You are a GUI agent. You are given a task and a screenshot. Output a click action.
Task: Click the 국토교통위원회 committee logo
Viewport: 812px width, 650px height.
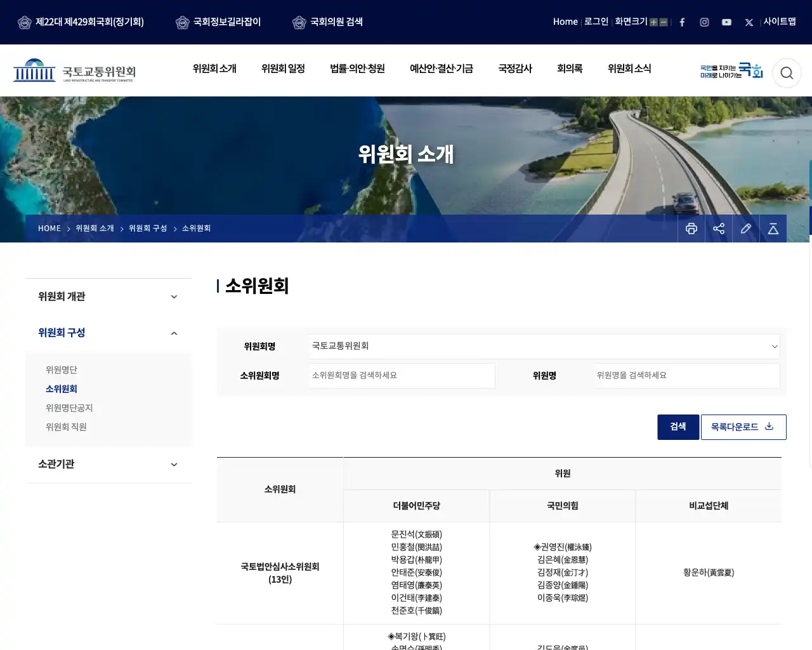pyautogui.click(x=75, y=70)
